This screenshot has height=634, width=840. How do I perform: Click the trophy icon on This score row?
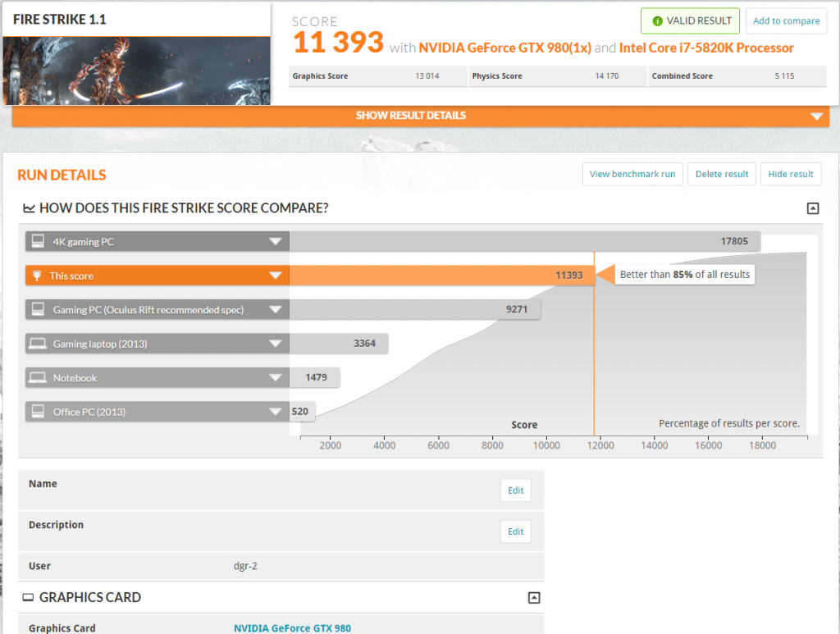pos(37,276)
